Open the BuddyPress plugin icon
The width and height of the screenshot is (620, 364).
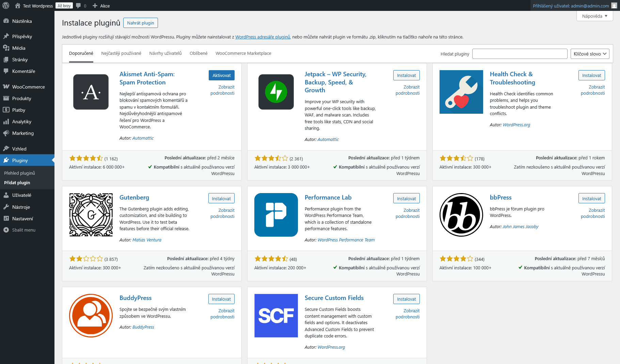tap(91, 316)
